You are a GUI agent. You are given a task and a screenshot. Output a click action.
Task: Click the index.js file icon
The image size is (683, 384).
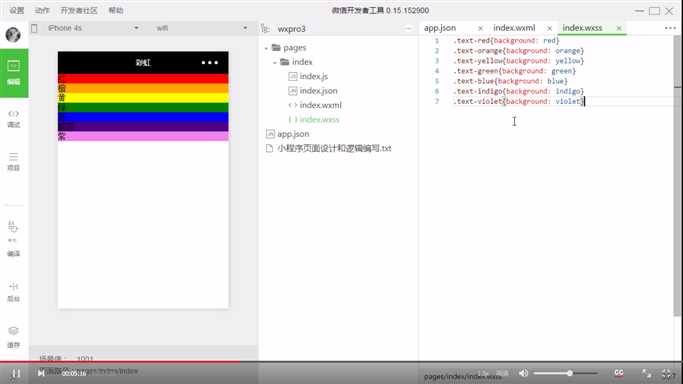point(293,76)
